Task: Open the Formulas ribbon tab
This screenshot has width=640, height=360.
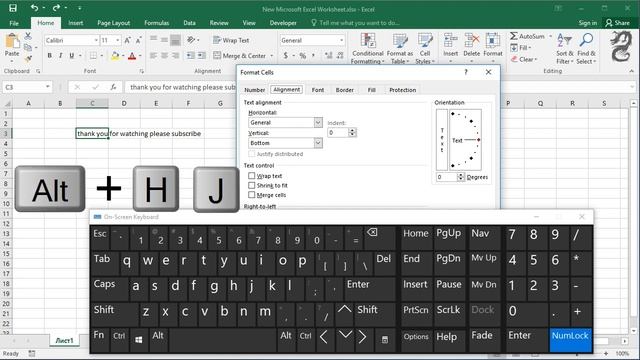Action: pyautogui.click(x=156, y=23)
